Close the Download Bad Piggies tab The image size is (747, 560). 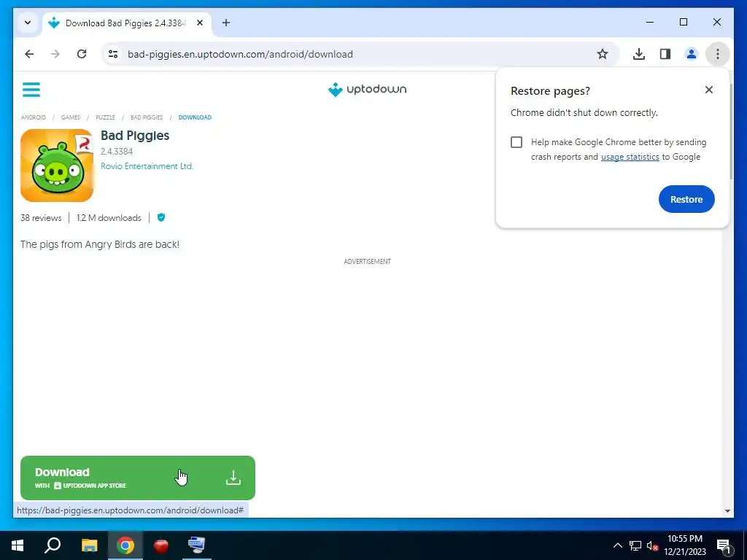tap(200, 23)
